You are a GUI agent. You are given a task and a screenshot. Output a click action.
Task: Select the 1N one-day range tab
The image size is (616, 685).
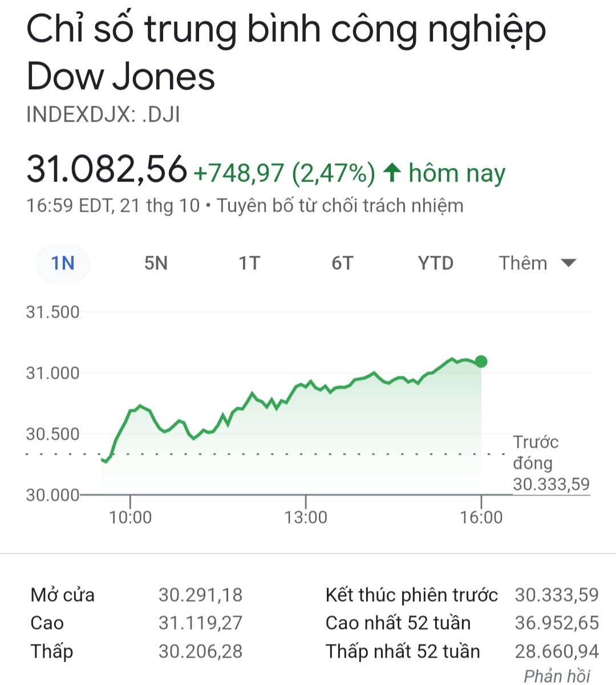point(63,264)
